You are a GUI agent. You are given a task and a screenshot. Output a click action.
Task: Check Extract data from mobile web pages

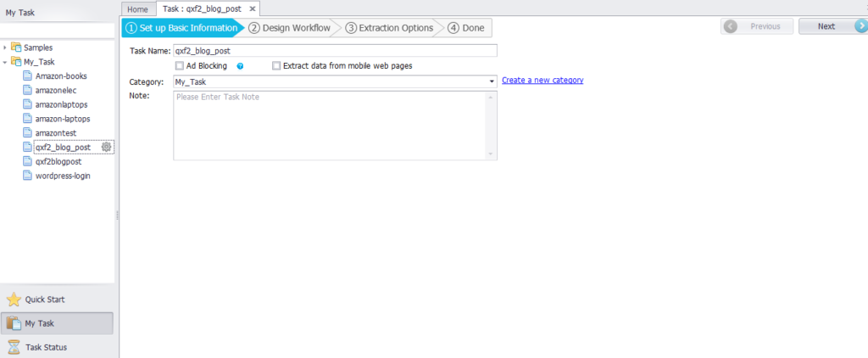(x=276, y=66)
